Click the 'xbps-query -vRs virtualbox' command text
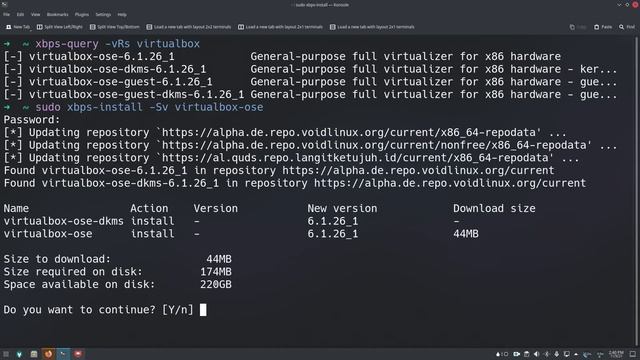640x360 pixels. click(x=118, y=44)
